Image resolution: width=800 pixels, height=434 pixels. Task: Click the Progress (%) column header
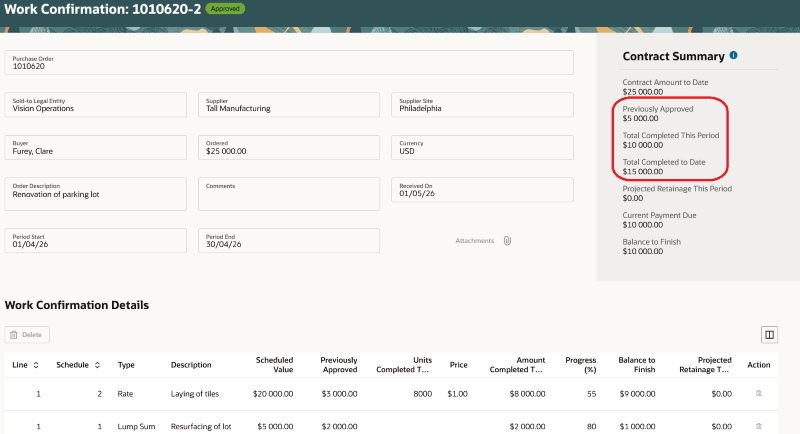click(x=581, y=365)
